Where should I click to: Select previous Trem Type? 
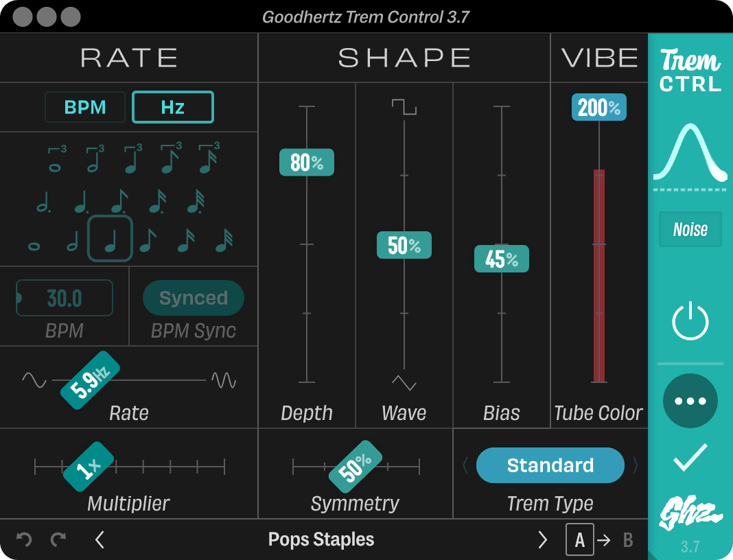[x=465, y=465]
